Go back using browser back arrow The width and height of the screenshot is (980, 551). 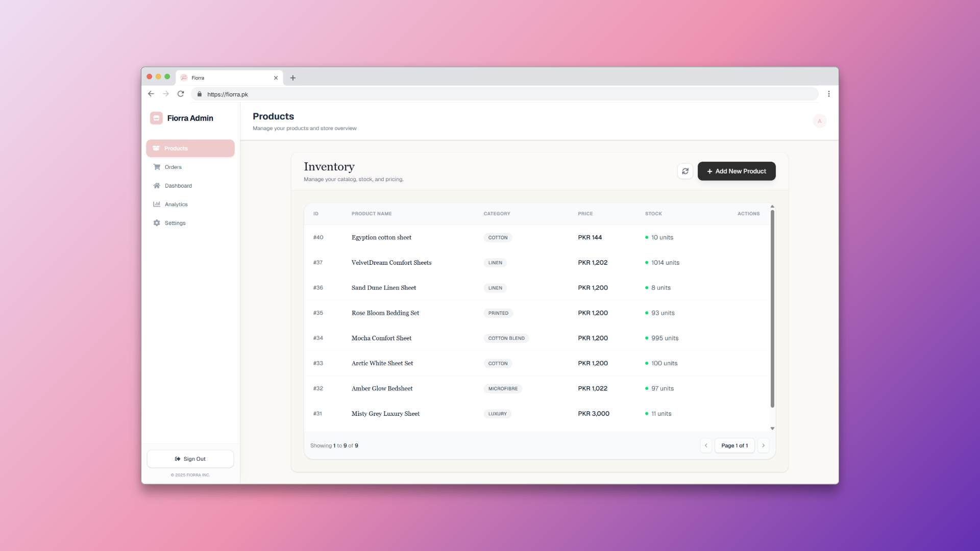coord(151,94)
